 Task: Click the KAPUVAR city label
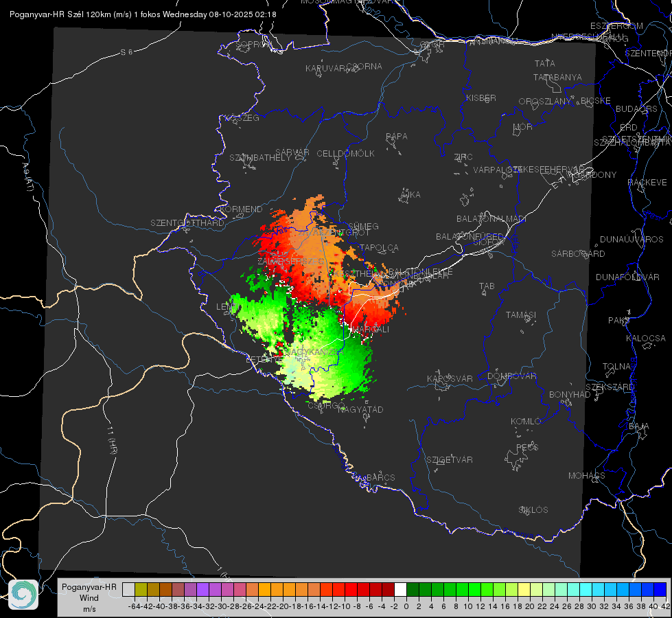[325, 68]
